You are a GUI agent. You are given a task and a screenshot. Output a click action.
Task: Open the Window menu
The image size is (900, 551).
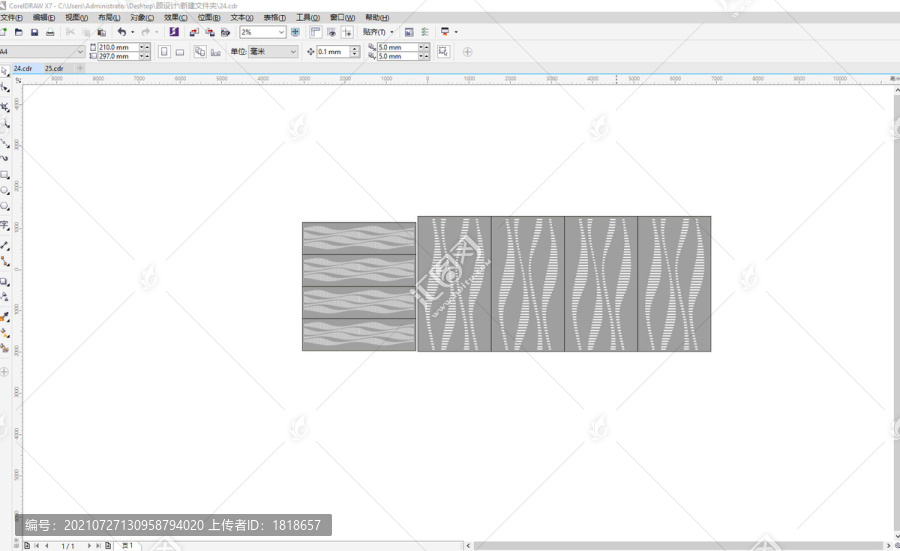click(342, 18)
